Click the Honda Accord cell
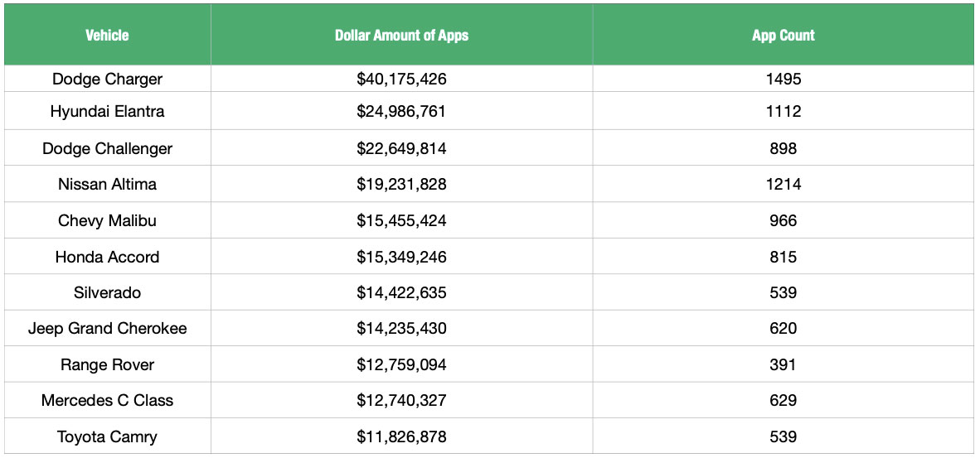 (x=107, y=257)
